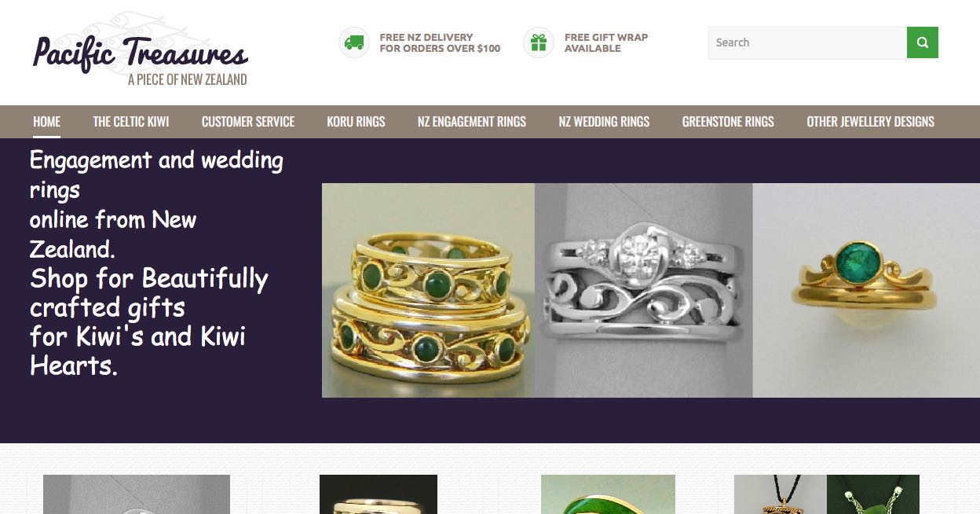980x514 pixels.
Task: Click the gold emerald ring banner image
Action: point(866,290)
